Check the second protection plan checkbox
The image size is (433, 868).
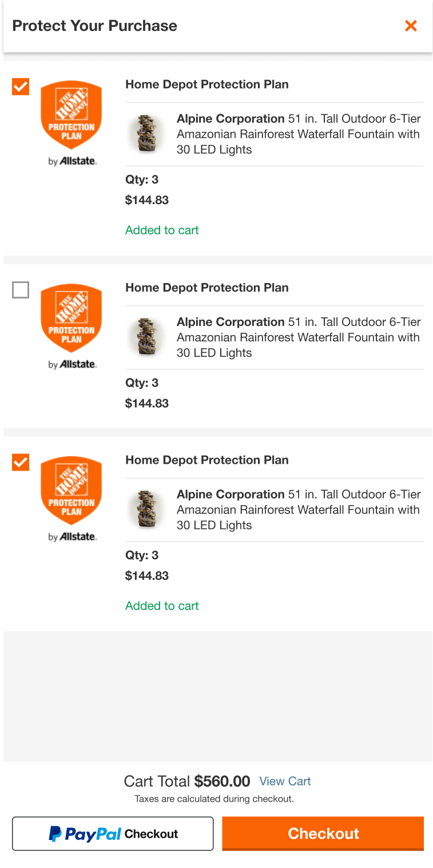click(x=21, y=290)
